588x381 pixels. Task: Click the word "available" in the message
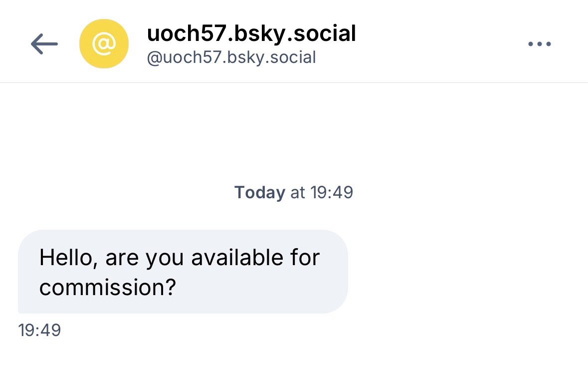(x=237, y=258)
